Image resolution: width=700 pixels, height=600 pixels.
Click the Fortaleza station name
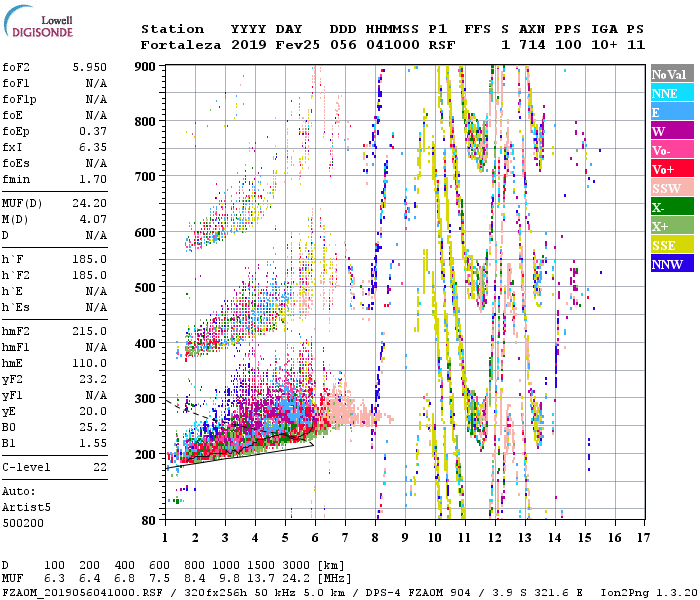[181, 45]
